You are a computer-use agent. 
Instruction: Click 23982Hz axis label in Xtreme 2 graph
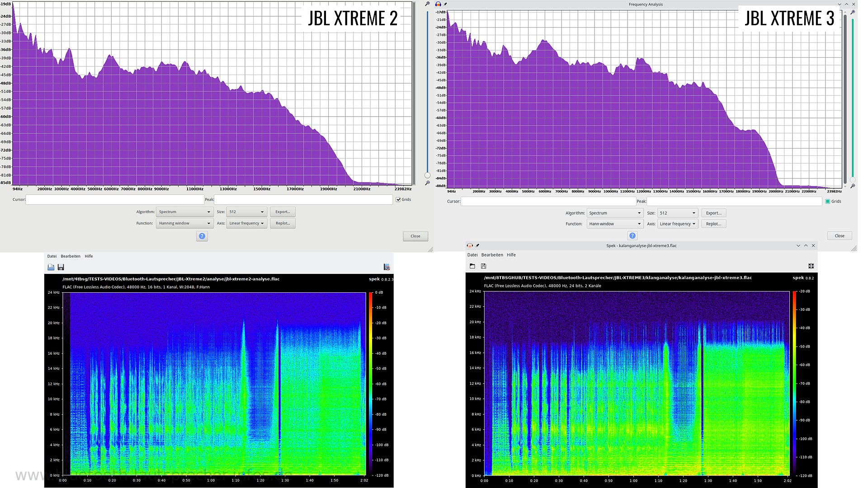[x=403, y=189]
